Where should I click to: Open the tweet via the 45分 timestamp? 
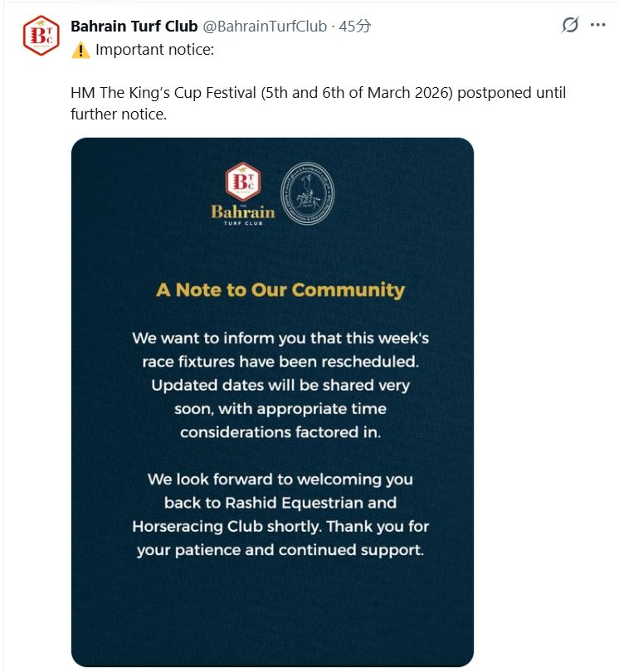click(x=355, y=26)
